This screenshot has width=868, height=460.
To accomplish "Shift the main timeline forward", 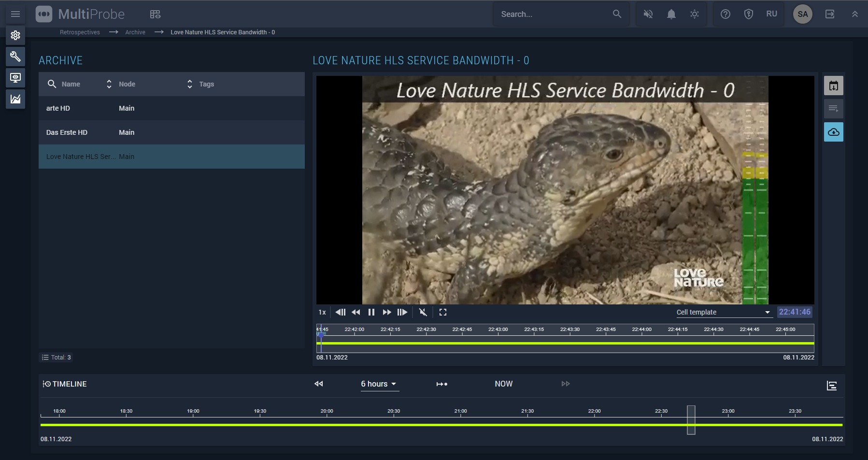I will (566, 384).
